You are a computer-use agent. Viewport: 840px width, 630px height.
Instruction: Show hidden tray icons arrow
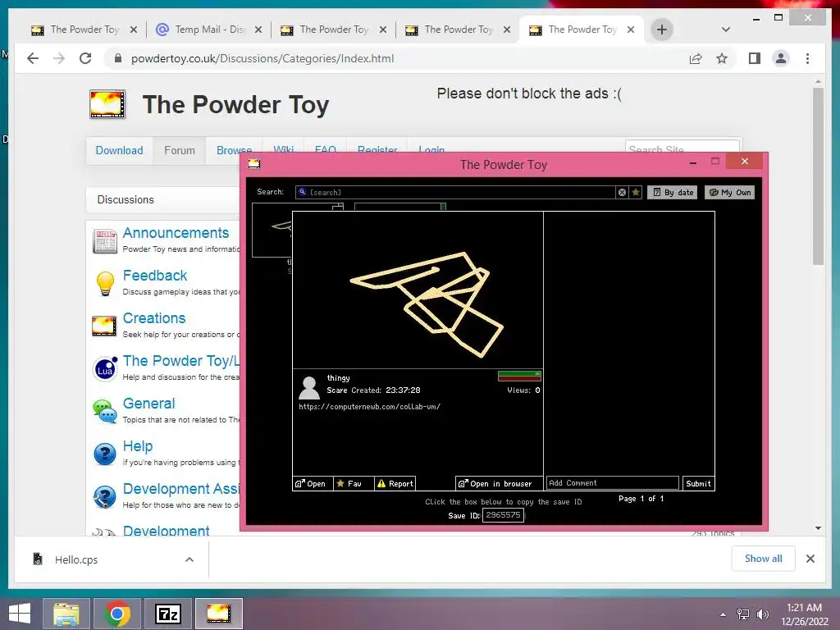click(724, 614)
